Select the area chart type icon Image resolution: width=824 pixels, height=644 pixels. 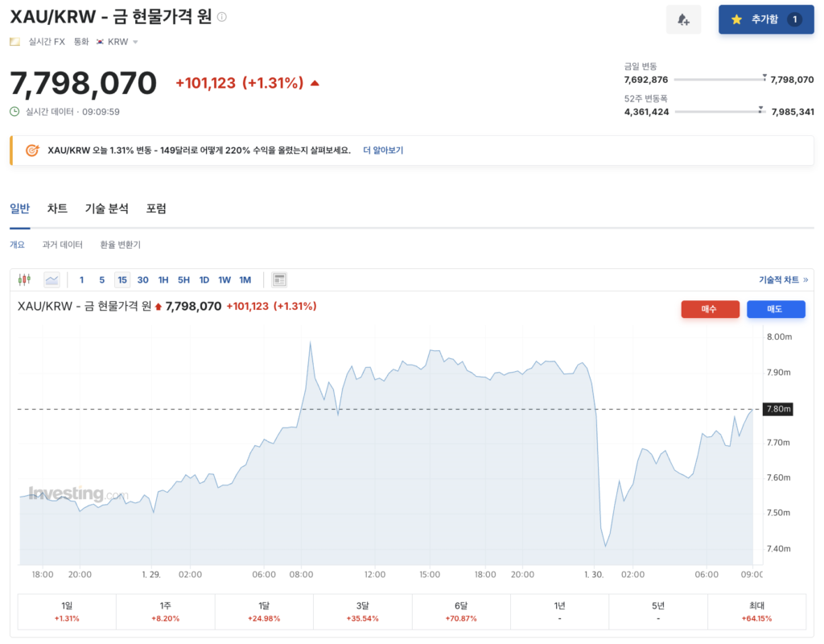point(51,279)
